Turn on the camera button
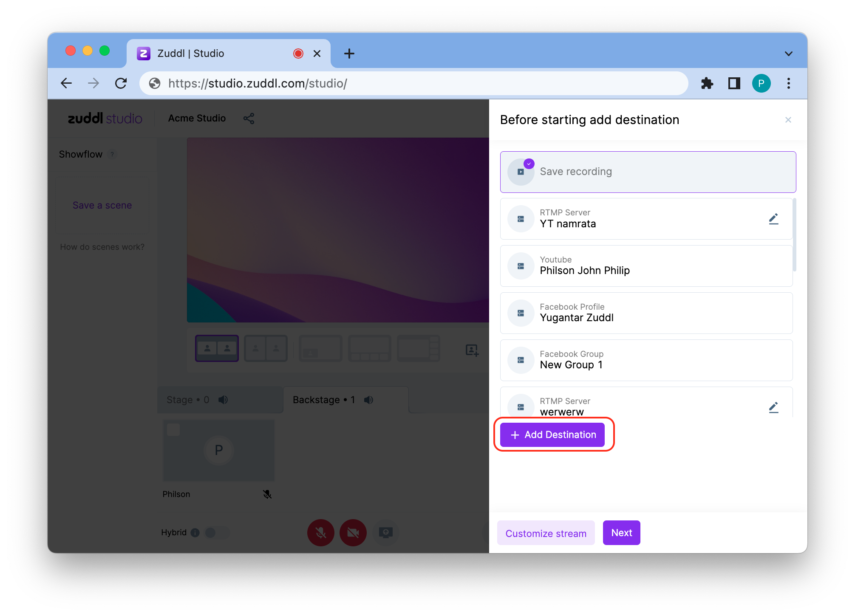Screen dimensions: 855x616 point(353,532)
